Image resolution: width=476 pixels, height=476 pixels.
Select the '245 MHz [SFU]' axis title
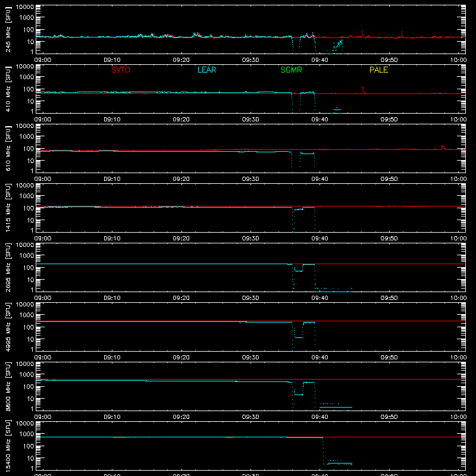(8, 29)
